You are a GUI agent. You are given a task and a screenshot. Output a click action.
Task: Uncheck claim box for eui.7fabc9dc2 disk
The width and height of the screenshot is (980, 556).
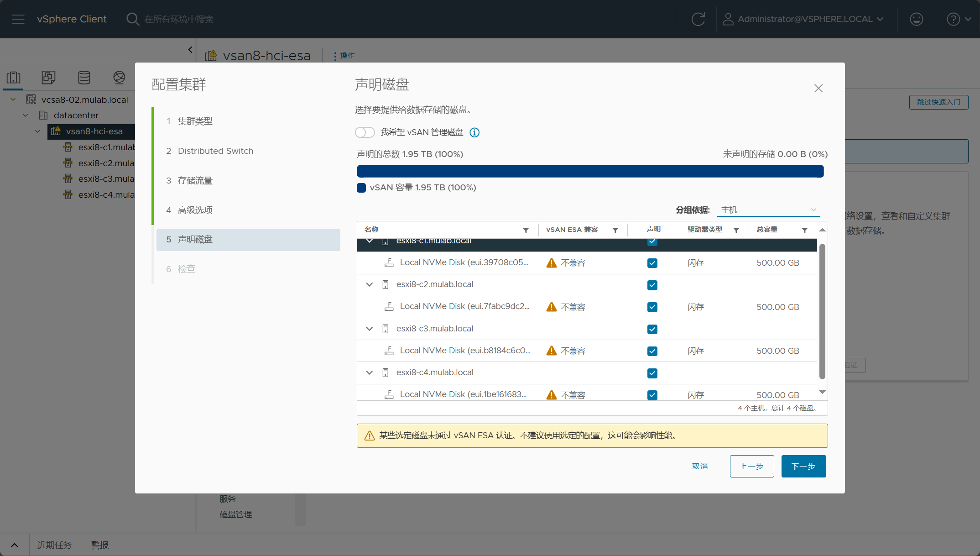pos(652,307)
